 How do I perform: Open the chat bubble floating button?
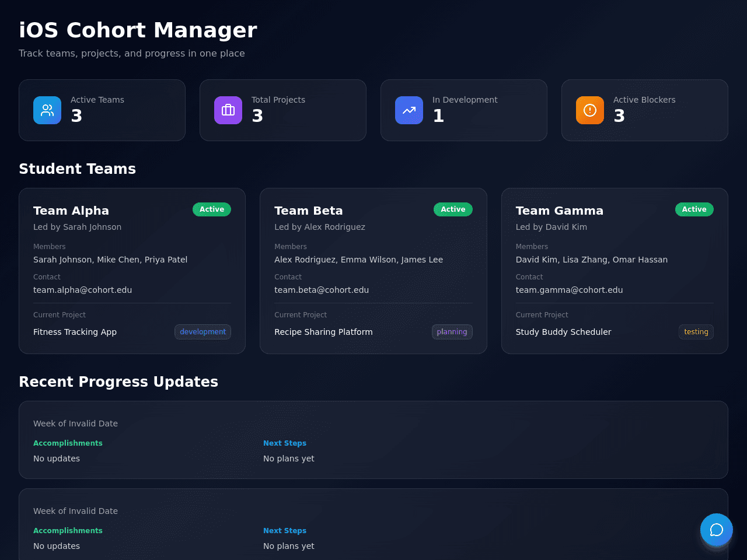pos(717,530)
